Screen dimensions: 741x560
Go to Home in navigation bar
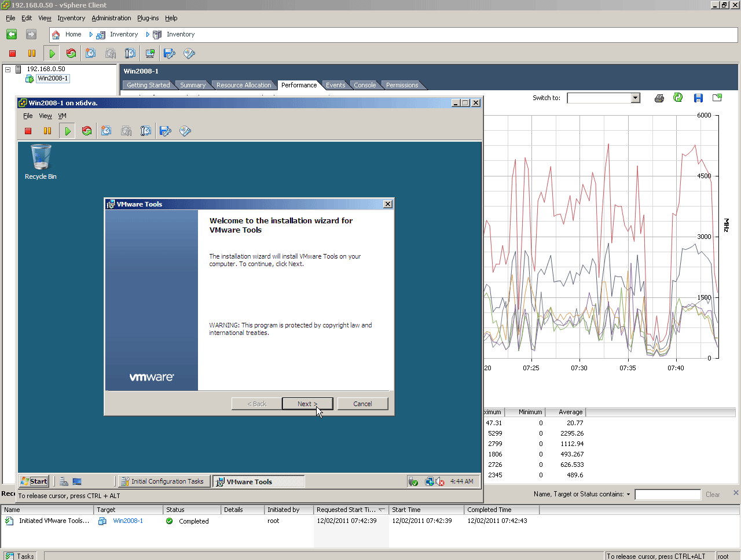point(73,34)
